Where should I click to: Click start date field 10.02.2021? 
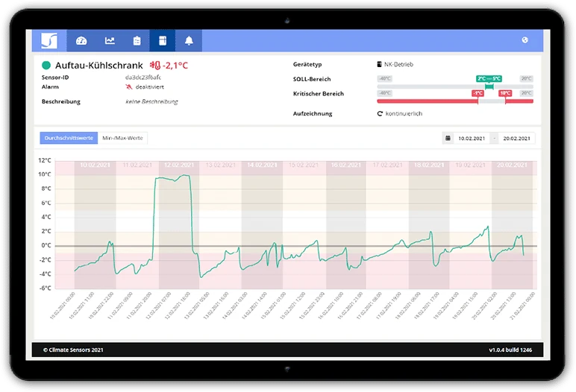(x=472, y=139)
